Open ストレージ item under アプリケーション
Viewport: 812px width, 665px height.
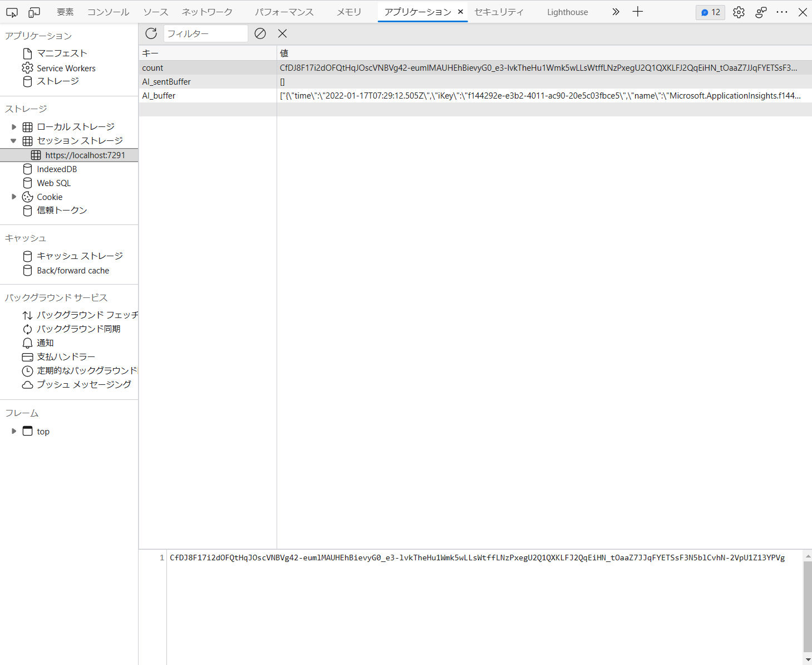58,81
